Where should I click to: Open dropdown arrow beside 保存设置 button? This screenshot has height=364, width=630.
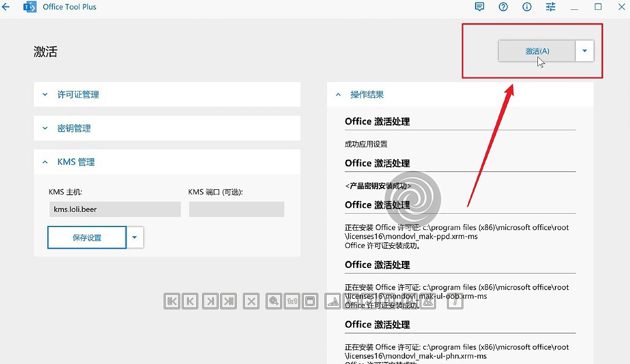135,237
